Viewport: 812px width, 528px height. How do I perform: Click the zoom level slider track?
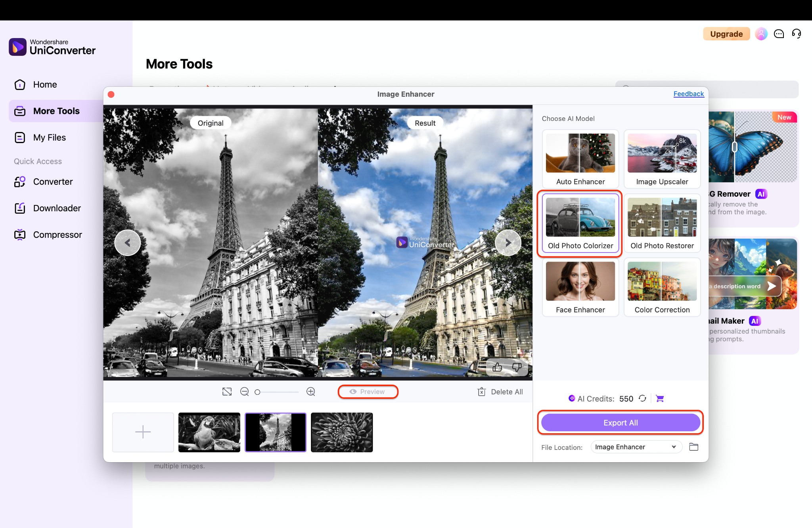(x=280, y=392)
